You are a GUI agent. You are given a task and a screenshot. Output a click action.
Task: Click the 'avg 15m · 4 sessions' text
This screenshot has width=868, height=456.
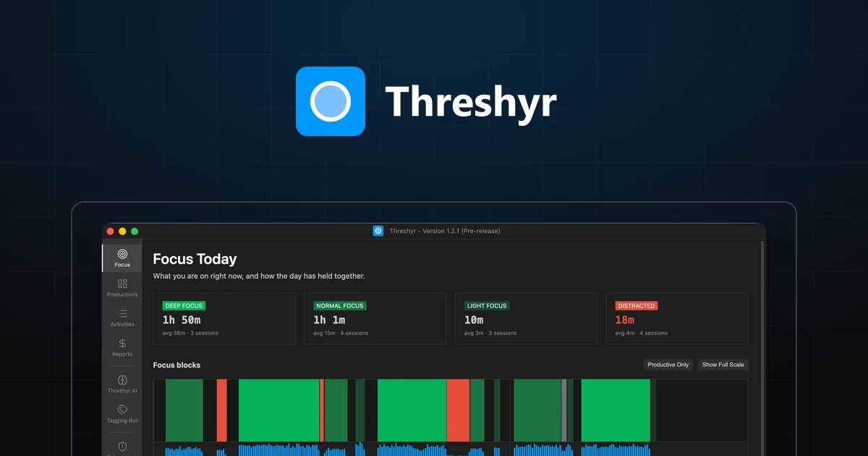point(341,333)
